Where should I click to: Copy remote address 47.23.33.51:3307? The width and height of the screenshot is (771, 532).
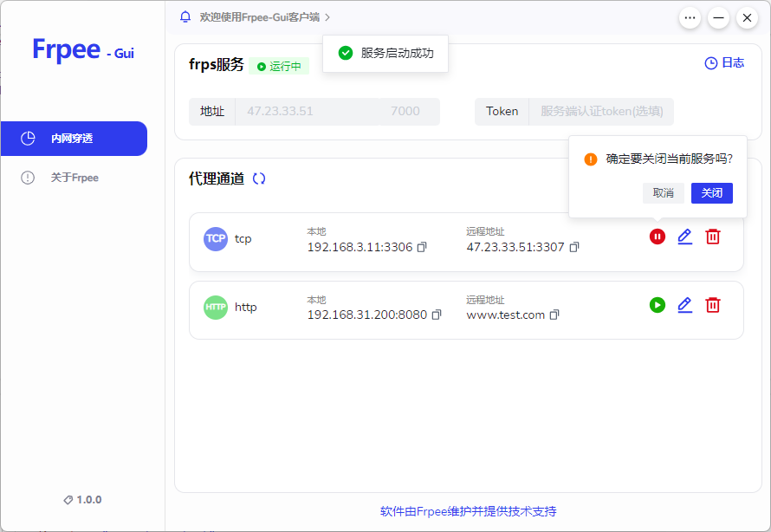(x=573, y=247)
